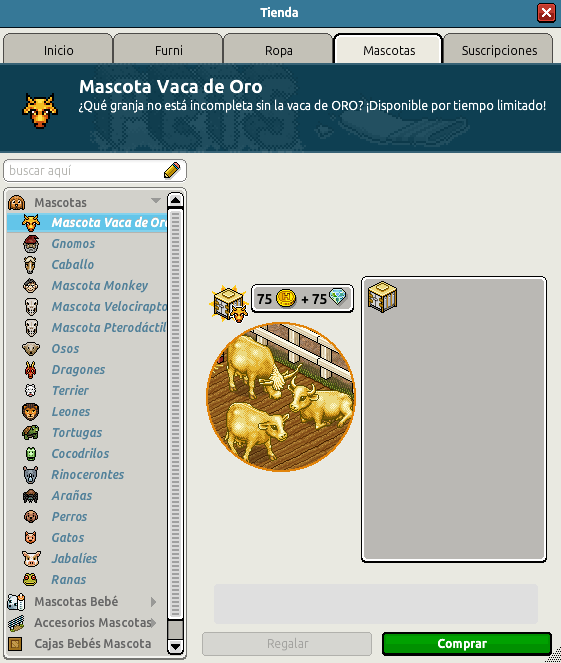Select the Ranas frog icon
561x663 pixels.
pyautogui.click(x=30, y=580)
